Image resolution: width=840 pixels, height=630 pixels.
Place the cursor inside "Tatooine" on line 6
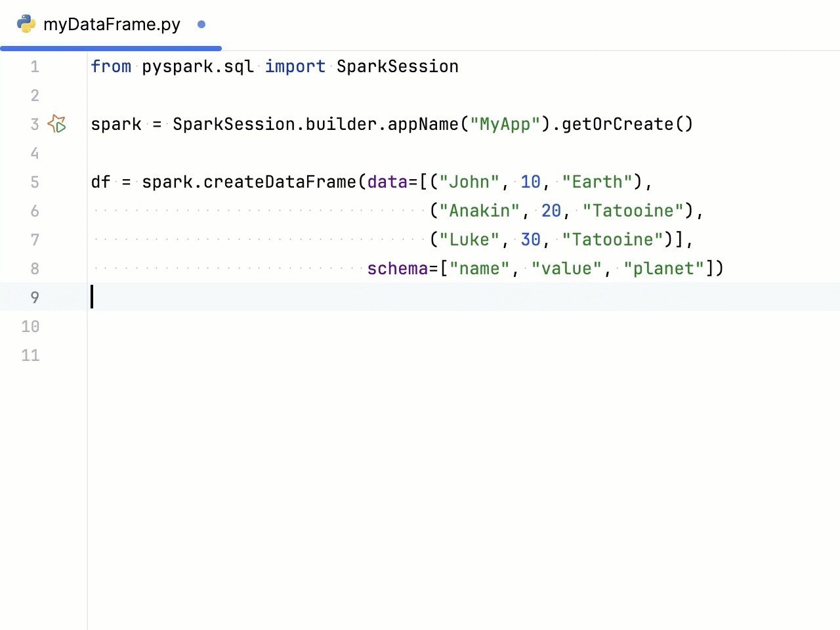(632, 211)
